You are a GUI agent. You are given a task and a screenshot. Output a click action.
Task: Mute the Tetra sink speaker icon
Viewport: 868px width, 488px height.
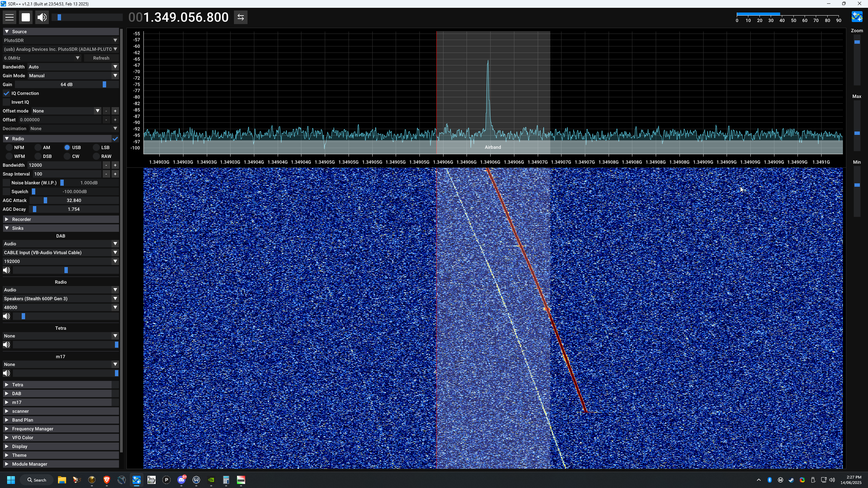coord(6,345)
